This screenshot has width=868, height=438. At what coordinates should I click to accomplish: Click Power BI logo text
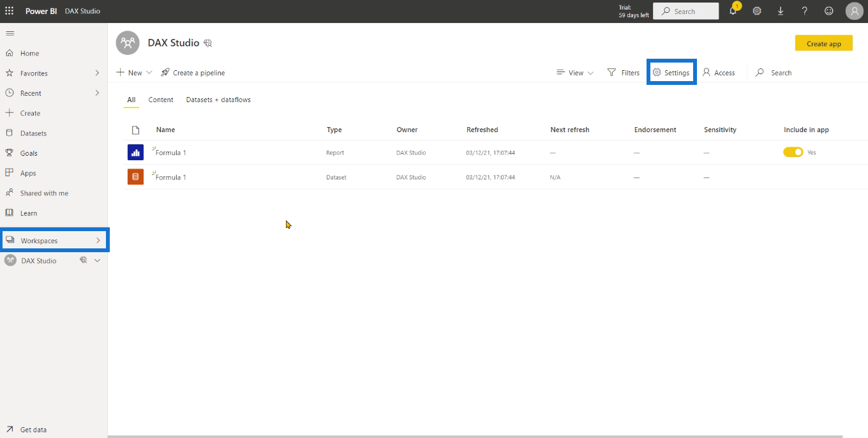pos(41,11)
